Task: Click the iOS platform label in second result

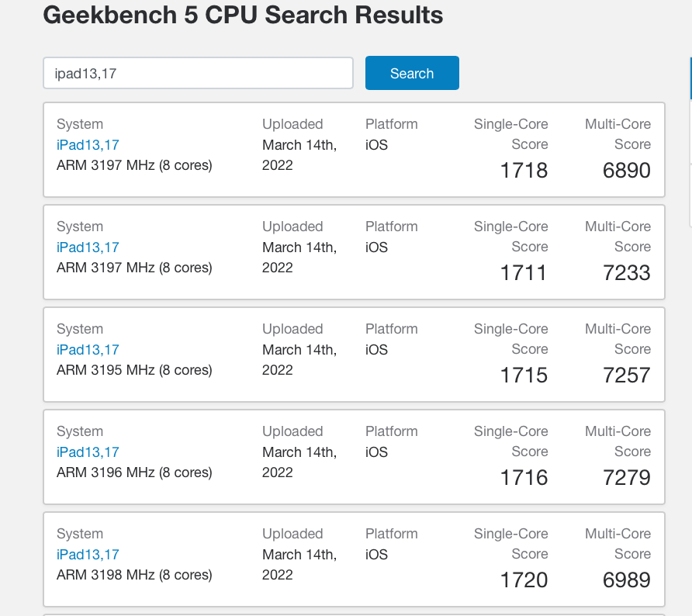Action: pyautogui.click(x=376, y=247)
